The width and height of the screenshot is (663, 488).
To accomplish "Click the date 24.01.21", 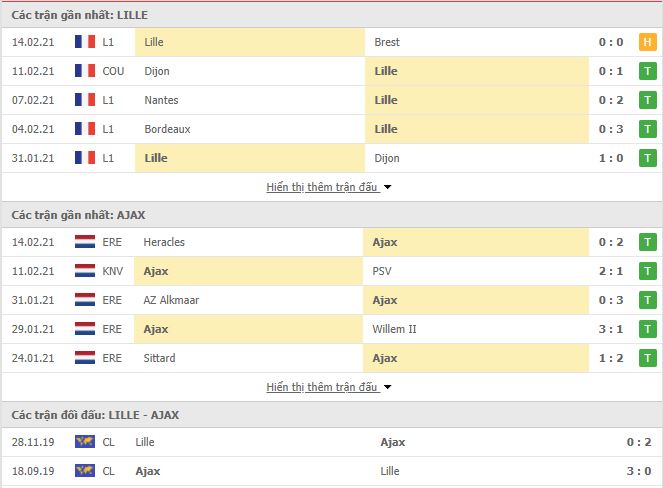I will tap(33, 358).
